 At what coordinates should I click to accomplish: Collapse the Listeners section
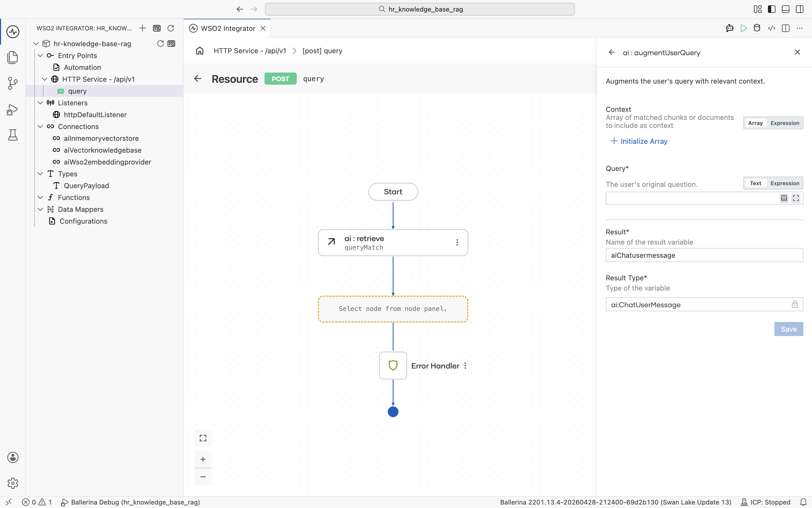point(40,103)
